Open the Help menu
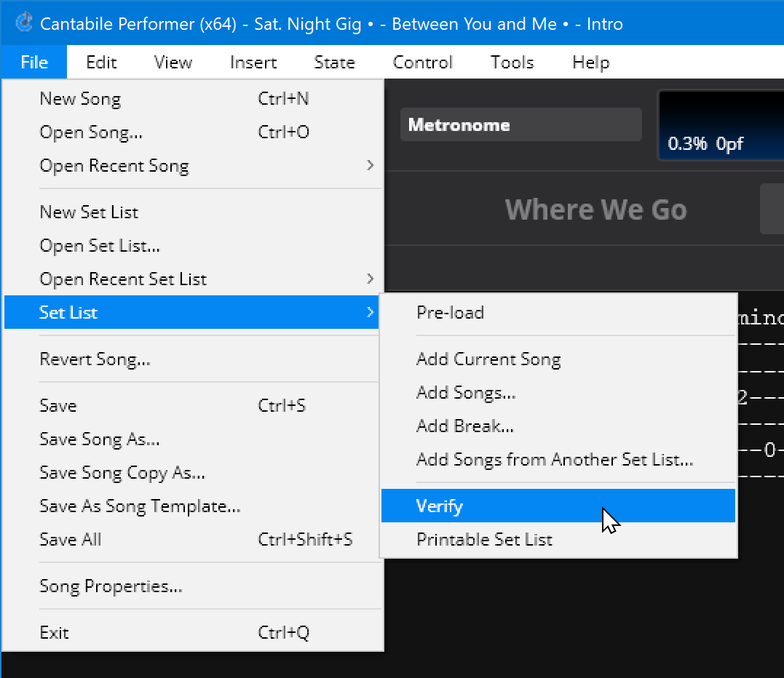This screenshot has height=678, width=784. pos(591,62)
